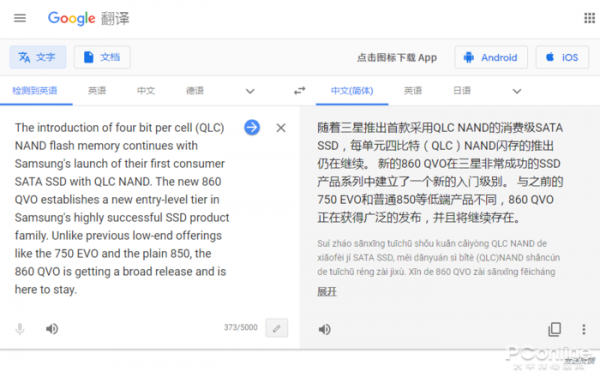Select the 检测到英语 source tab

pyautogui.click(x=35, y=91)
